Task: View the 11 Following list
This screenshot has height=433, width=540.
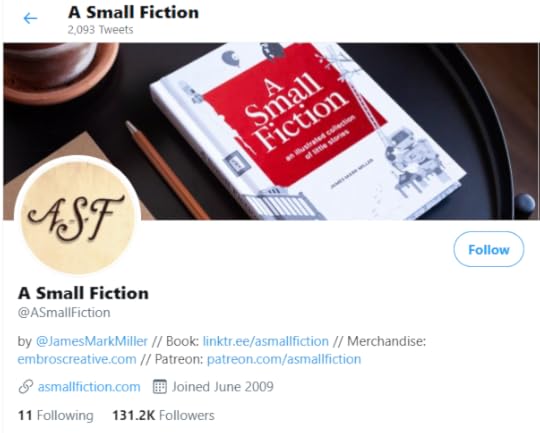Action: coord(55,415)
